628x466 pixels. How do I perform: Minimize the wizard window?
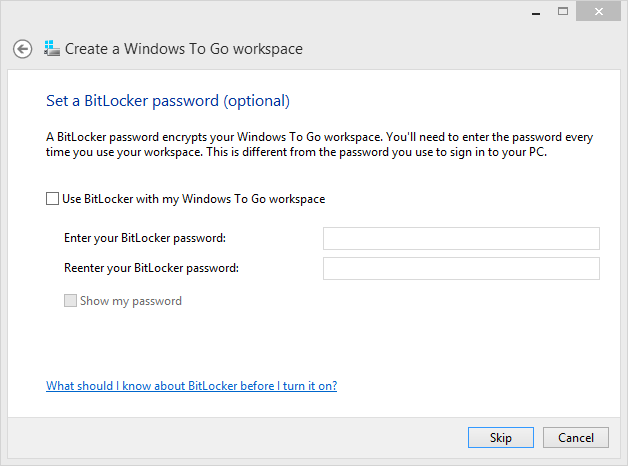536,12
